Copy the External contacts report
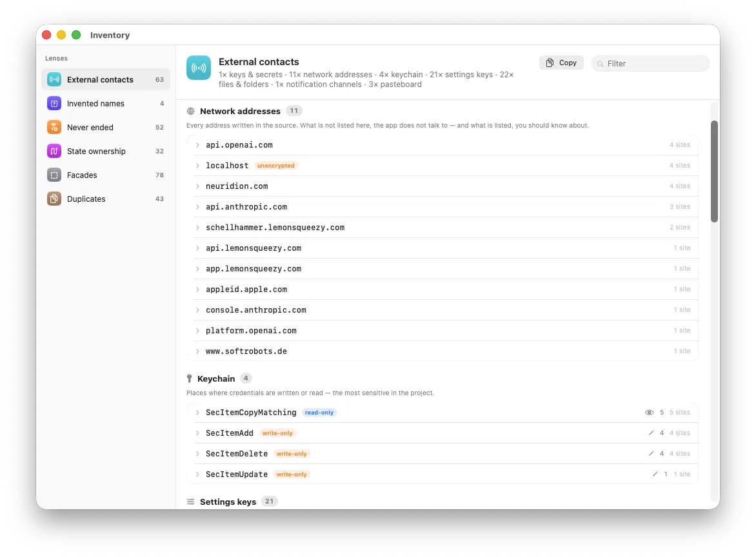The image size is (756, 557). [561, 63]
